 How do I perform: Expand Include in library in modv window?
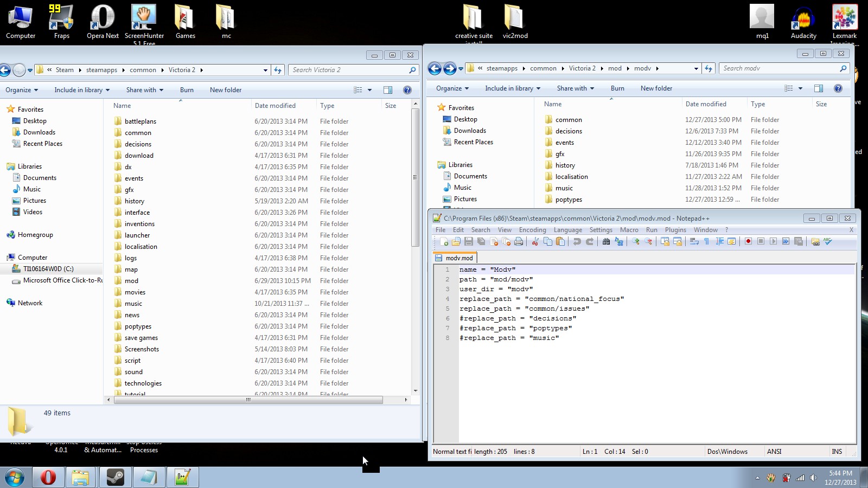pos(513,88)
